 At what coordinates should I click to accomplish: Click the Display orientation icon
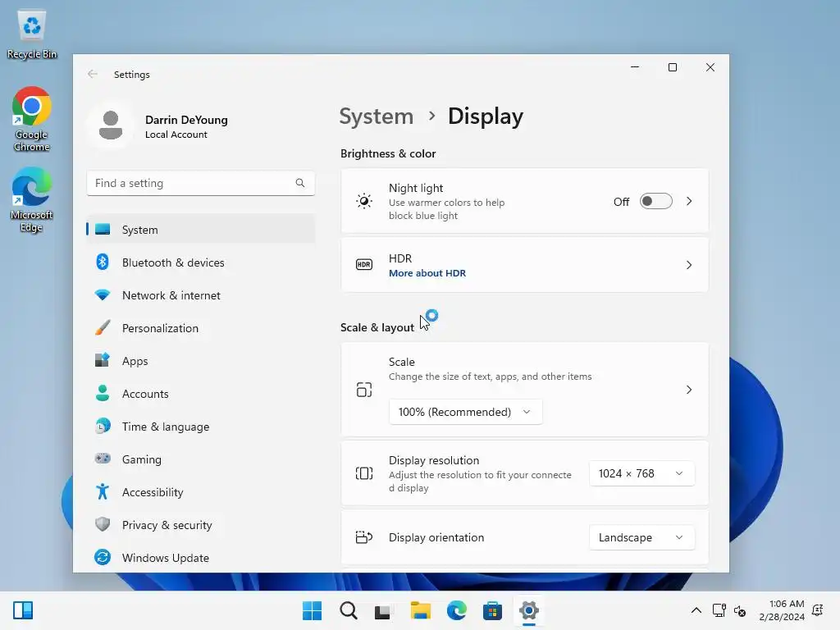(x=364, y=537)
